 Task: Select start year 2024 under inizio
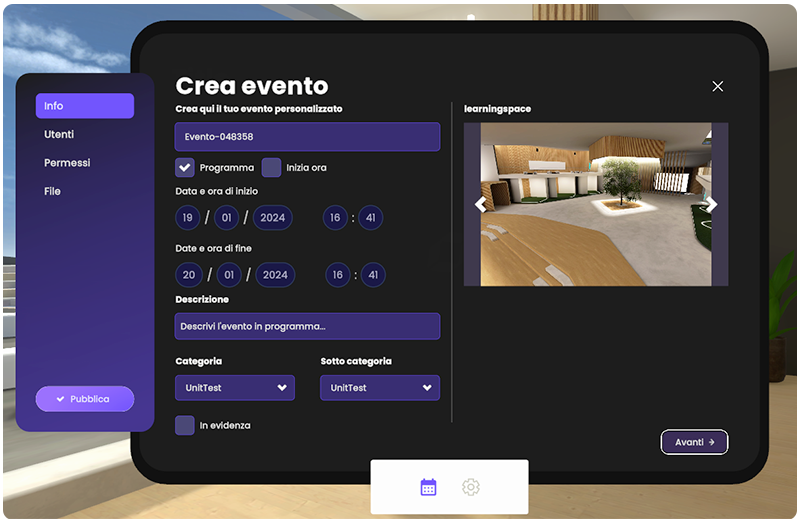[272, 218]
